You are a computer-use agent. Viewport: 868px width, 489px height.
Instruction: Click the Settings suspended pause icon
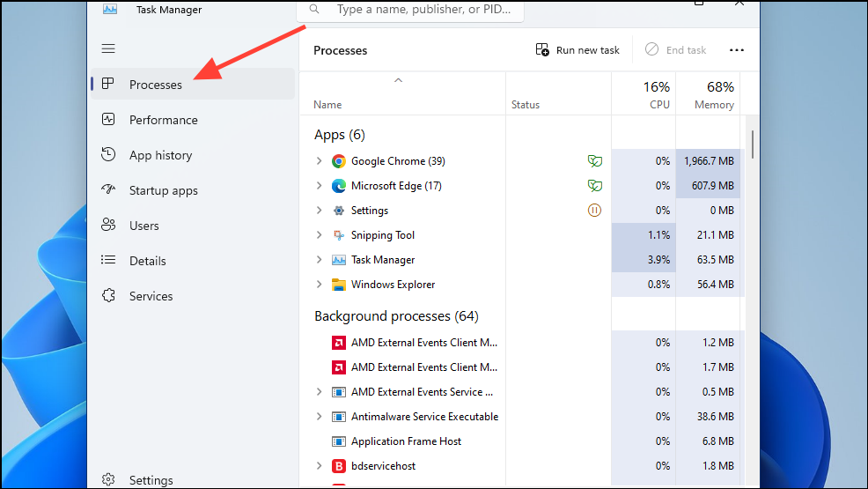click(594, 210)
